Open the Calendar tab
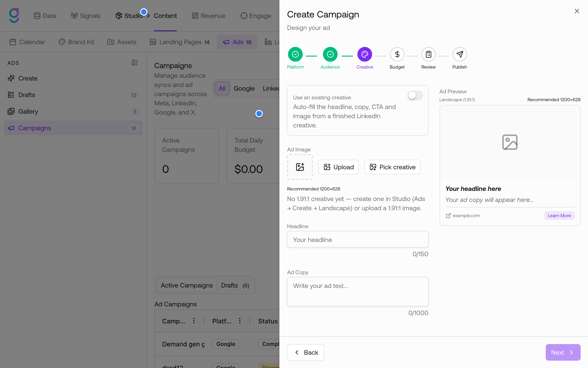 coord(27,42)
